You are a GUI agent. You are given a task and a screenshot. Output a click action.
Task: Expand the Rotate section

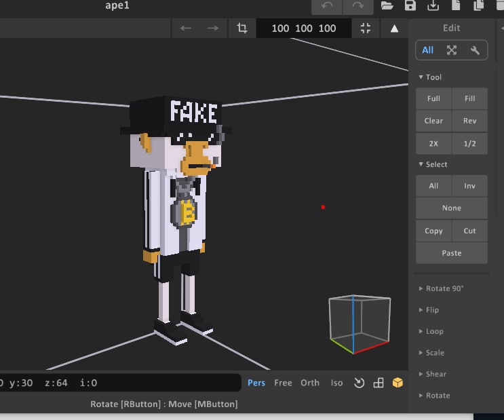tap(434, 396)
